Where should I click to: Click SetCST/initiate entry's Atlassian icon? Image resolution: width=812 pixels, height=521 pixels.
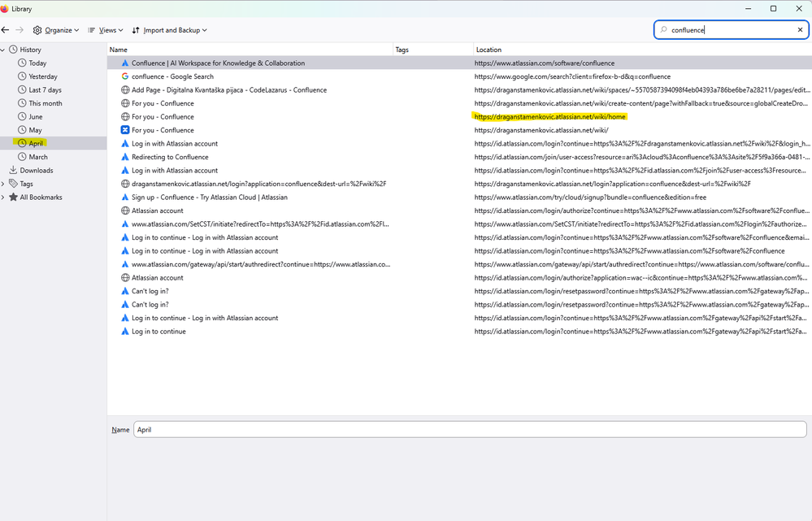pyautogui.click(x=125, y=224)
